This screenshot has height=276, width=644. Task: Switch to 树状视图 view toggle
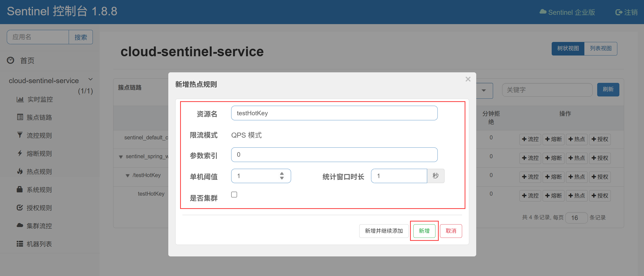click(x=568, y=48)
